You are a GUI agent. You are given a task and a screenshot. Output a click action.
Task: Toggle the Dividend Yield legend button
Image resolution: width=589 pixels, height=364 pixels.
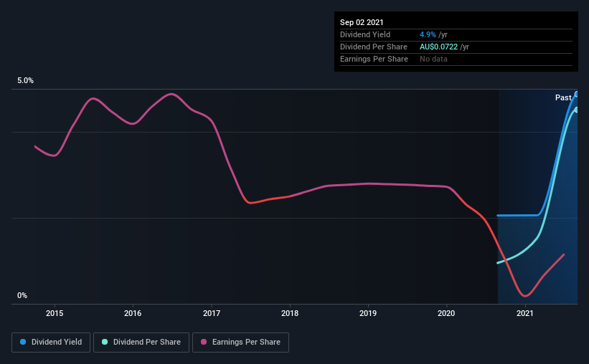click(x=51, y=343)
